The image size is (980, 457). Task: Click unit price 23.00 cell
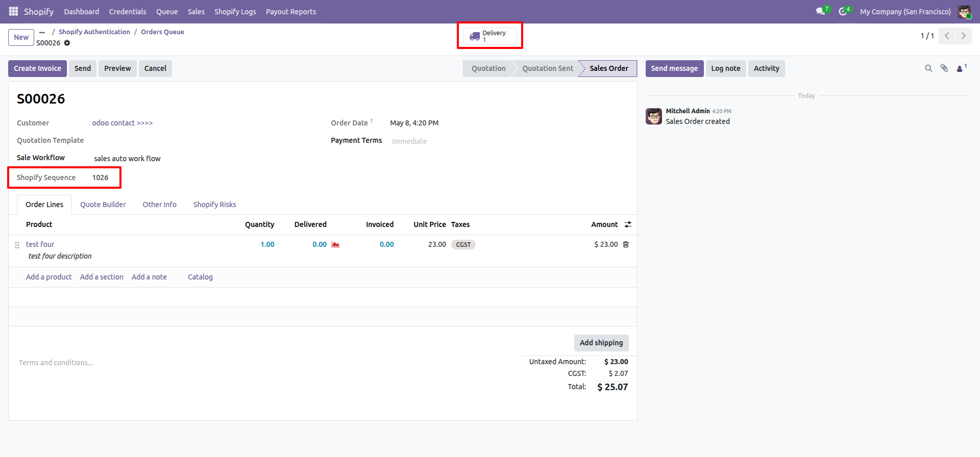point(437,244)
